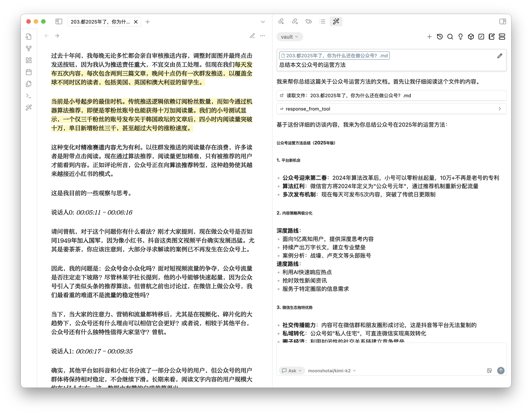The width and height of the screenshot is (532, 415).
Task: Click the 2. 内容策略两极分化 heading
Action: coord(294,213)
